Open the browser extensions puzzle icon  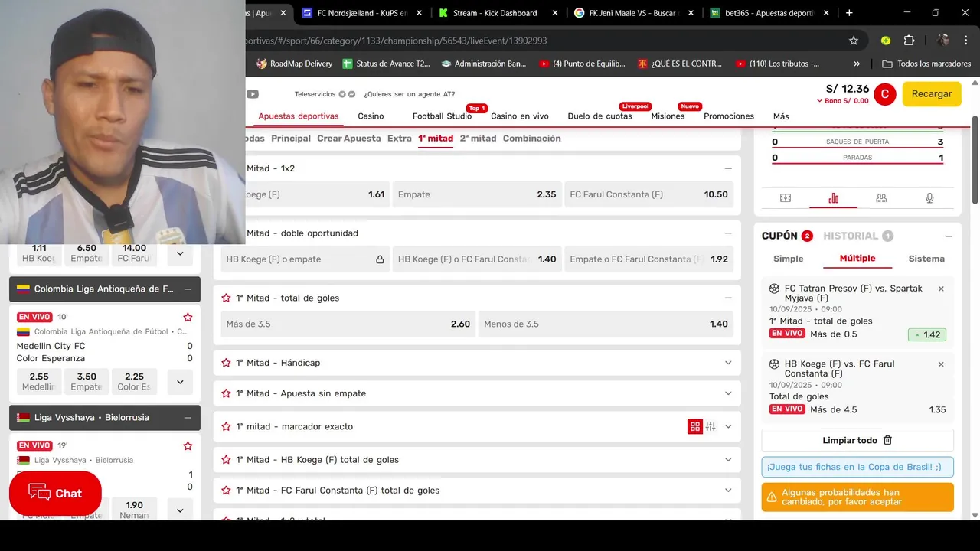tap(909, 41)
